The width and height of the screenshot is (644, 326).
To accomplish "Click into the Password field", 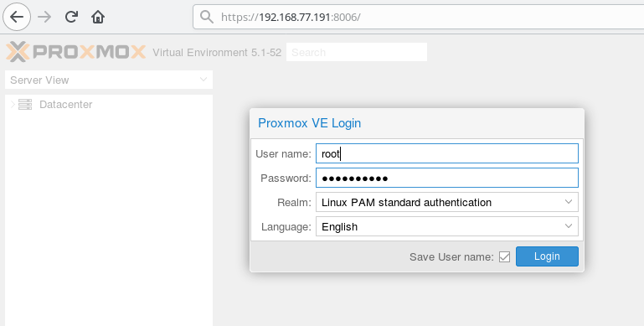I will coord(447,178).
